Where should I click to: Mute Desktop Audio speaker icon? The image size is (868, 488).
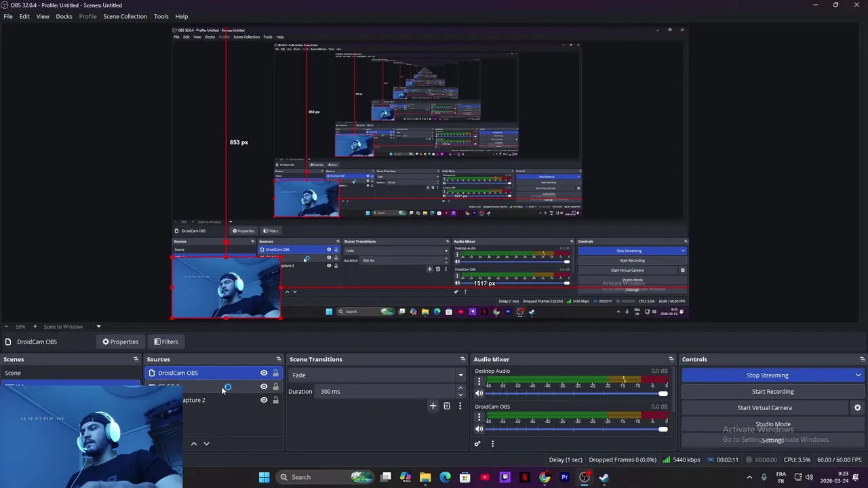pyautogui.click(x=479, y=394)
